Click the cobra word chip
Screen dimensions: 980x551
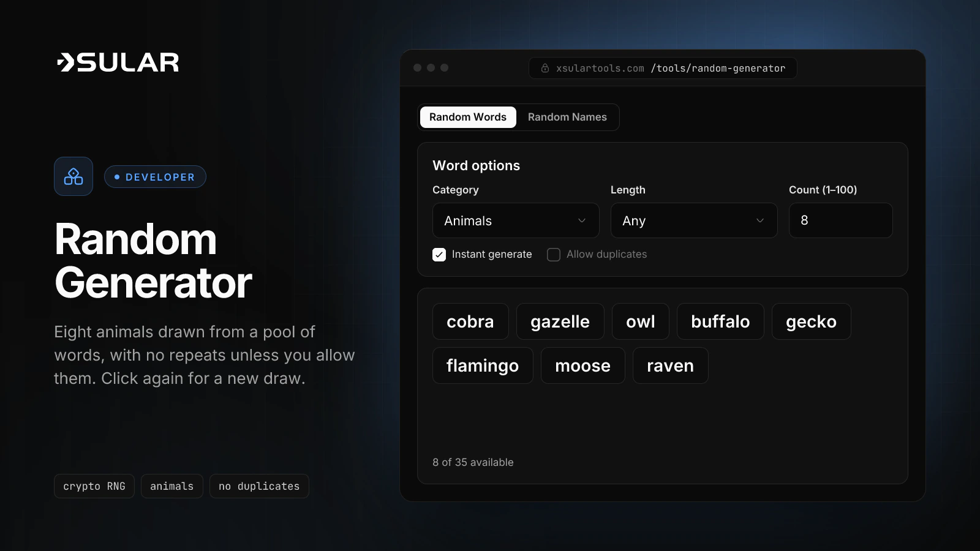tap(470, 321)
